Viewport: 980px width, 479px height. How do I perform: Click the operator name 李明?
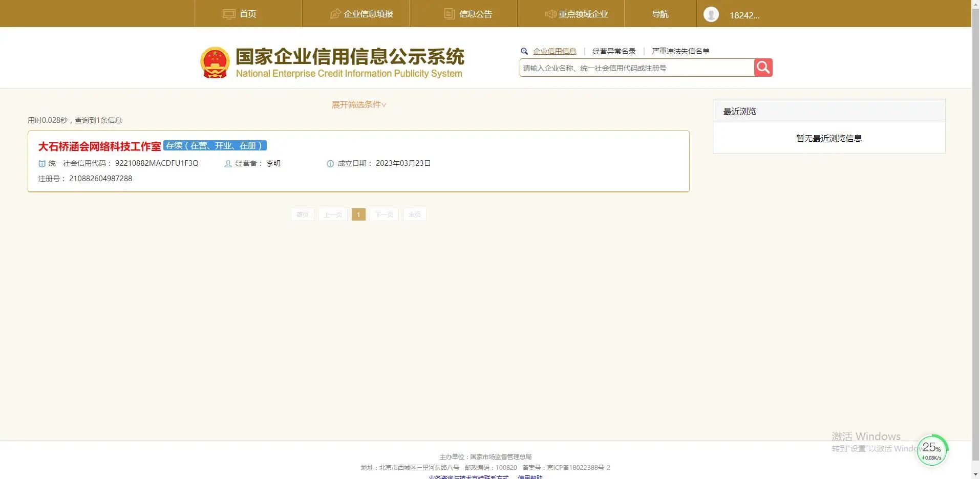tap(273, 163)
